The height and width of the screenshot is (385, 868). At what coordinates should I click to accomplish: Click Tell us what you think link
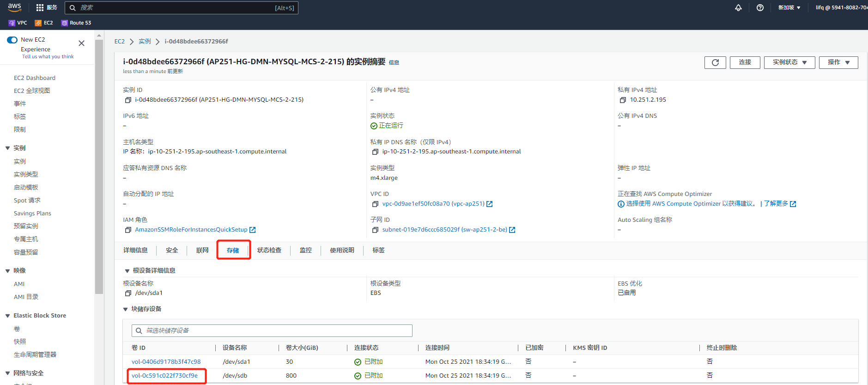pos(48,57)
